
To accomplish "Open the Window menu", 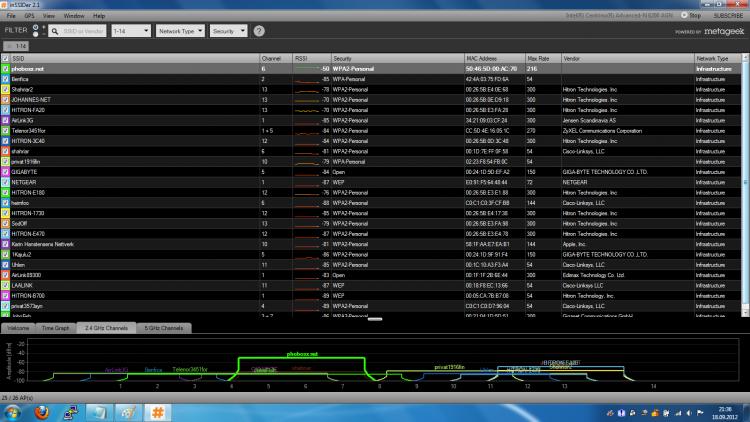I will click(74, 16).
